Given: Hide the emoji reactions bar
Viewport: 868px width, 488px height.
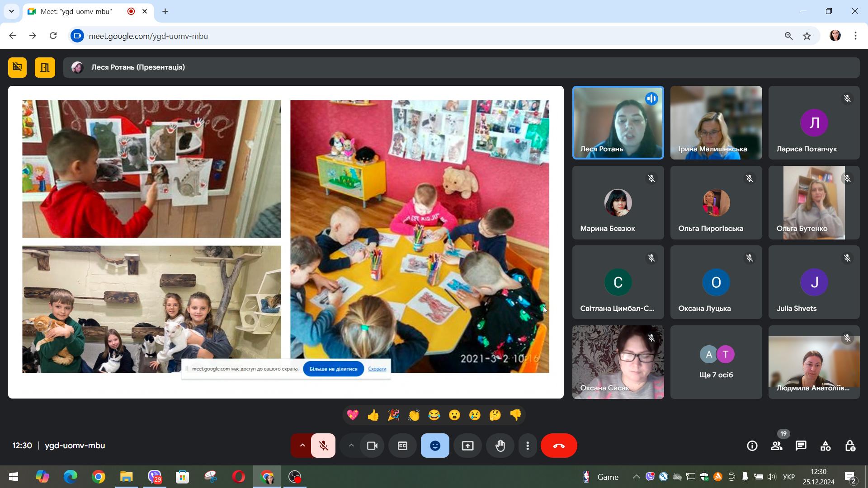Looking at the screenshot, I should point(435,446).
